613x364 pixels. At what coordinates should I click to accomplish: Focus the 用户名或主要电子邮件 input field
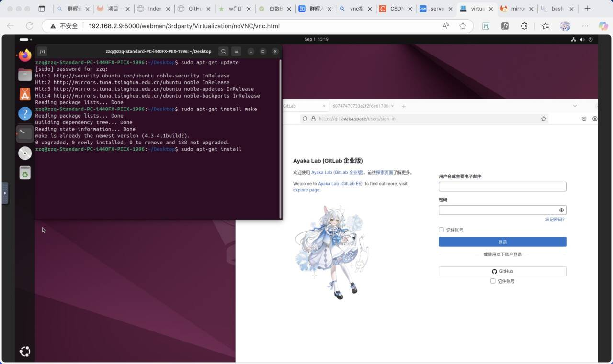(x=502, y=187)
